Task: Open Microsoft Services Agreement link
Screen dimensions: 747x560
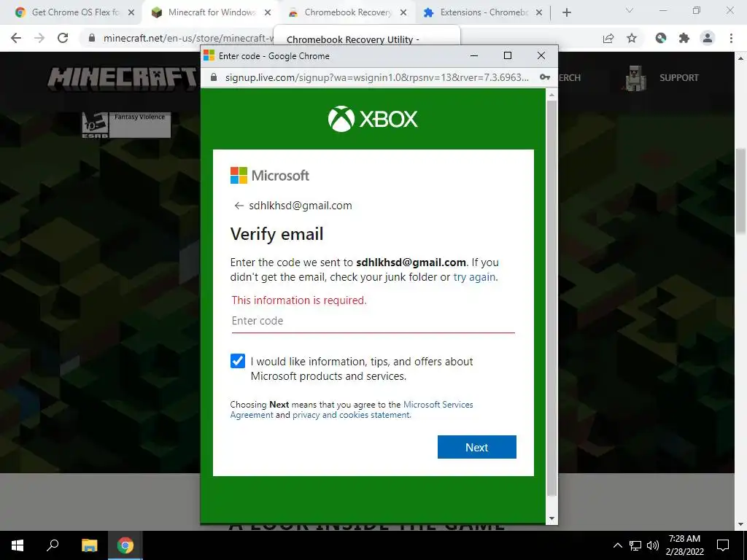Action: coord(352,410)
